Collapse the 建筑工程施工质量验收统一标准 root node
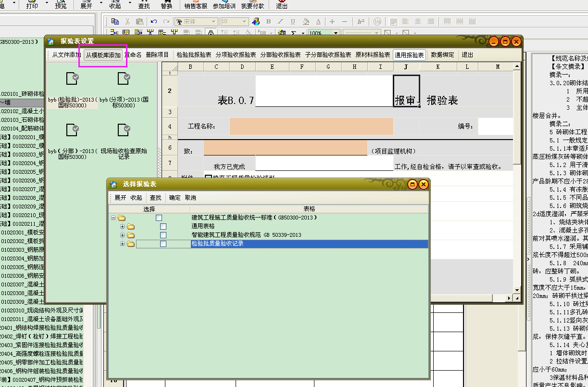Screen dimensions: 588x387 click(113, 218)
